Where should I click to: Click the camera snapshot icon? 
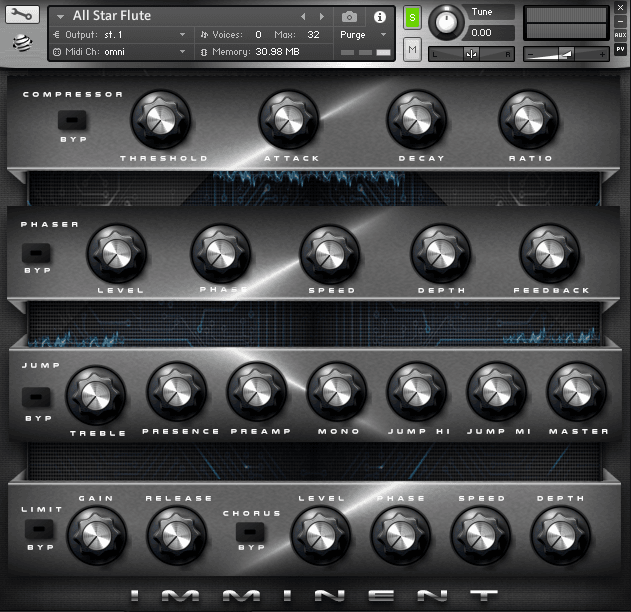349,17
